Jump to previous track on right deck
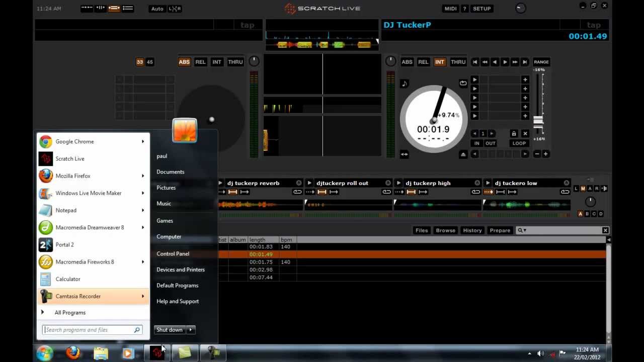This screenshot has height=362, width=644. pyautogui.click(x=474, y=62)
